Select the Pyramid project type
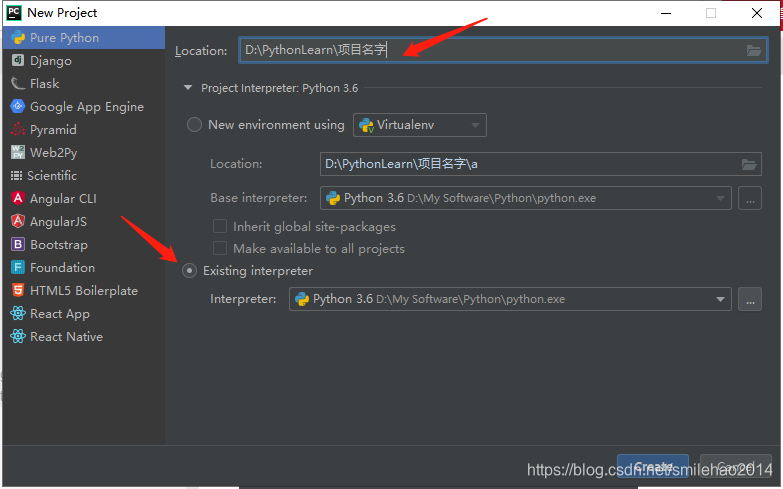Screen dimensions: 783x489 pyautogui.click(x=84, y=129)
